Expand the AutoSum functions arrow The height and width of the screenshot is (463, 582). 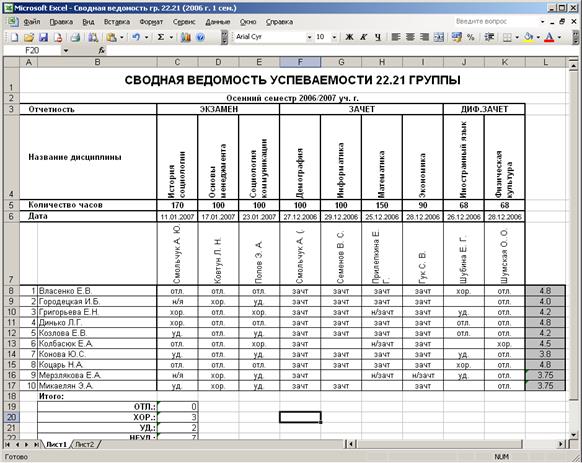click(171, 37)
